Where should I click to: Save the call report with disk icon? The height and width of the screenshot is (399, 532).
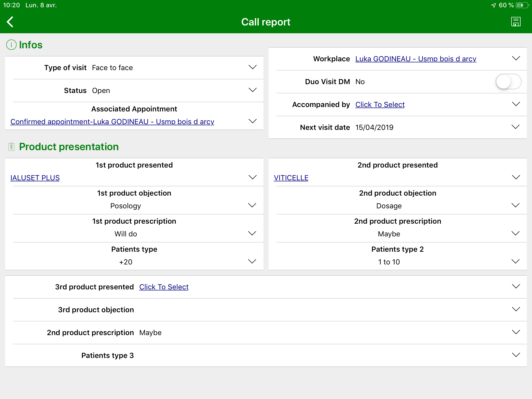point(516,22)
